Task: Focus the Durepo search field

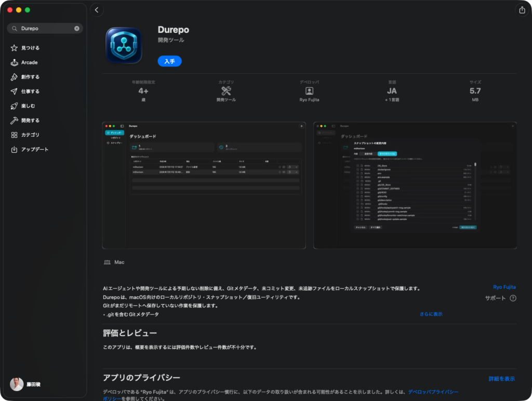Action: tap(45, 29)
